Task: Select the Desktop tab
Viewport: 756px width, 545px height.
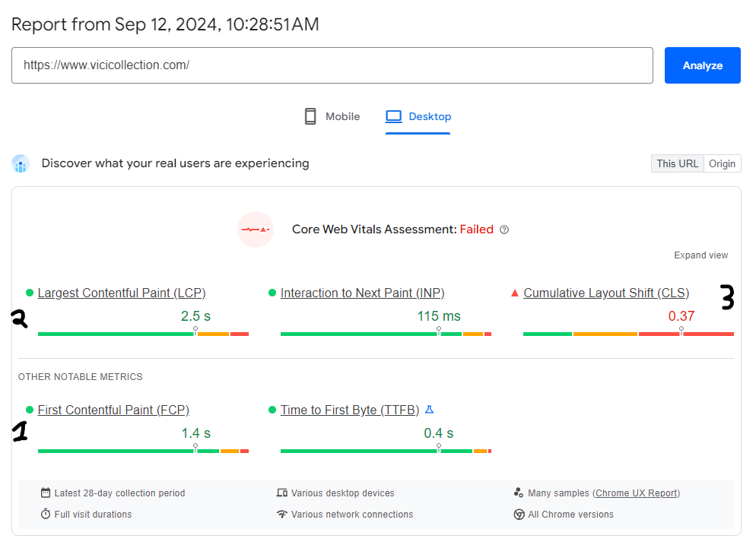Action: (418, 117)
